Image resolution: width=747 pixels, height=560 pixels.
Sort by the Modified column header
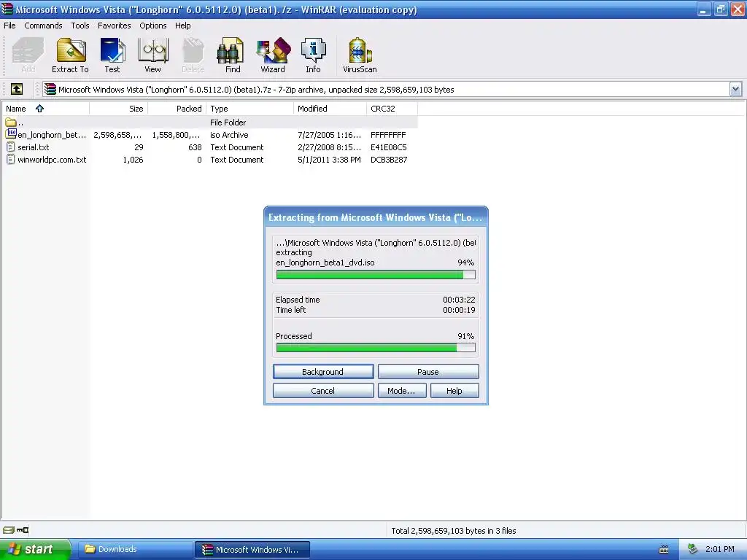tap(330, 109)
